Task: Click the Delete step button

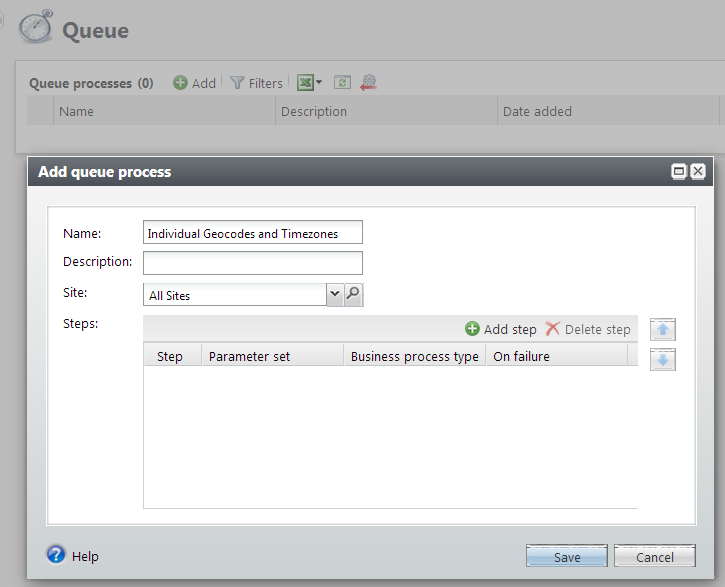Action: coord(588,329)
